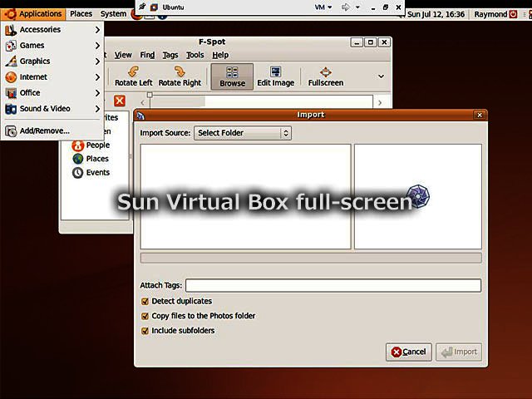Click the Rotate Right toolbar icon
532x399 pixels.
[x=180, y=76]
